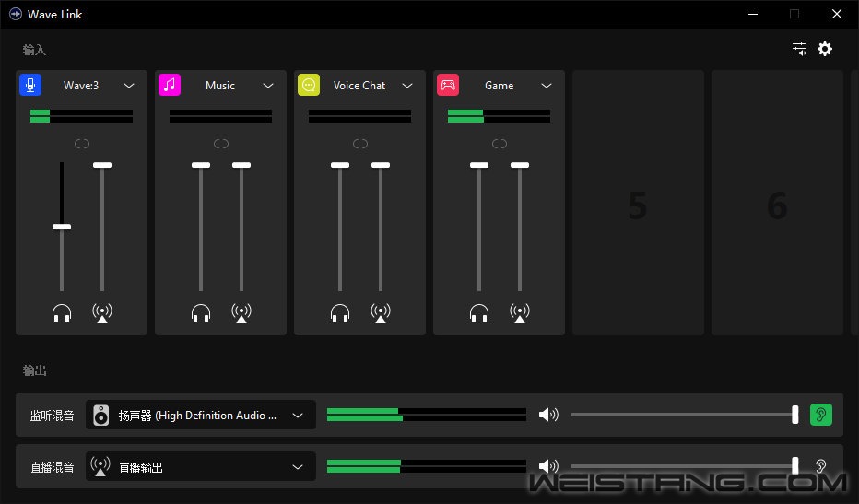This screenshot has width=859, height=504.
Task: Click the Voice Chat channel name
Action: (x=359, y=86)
